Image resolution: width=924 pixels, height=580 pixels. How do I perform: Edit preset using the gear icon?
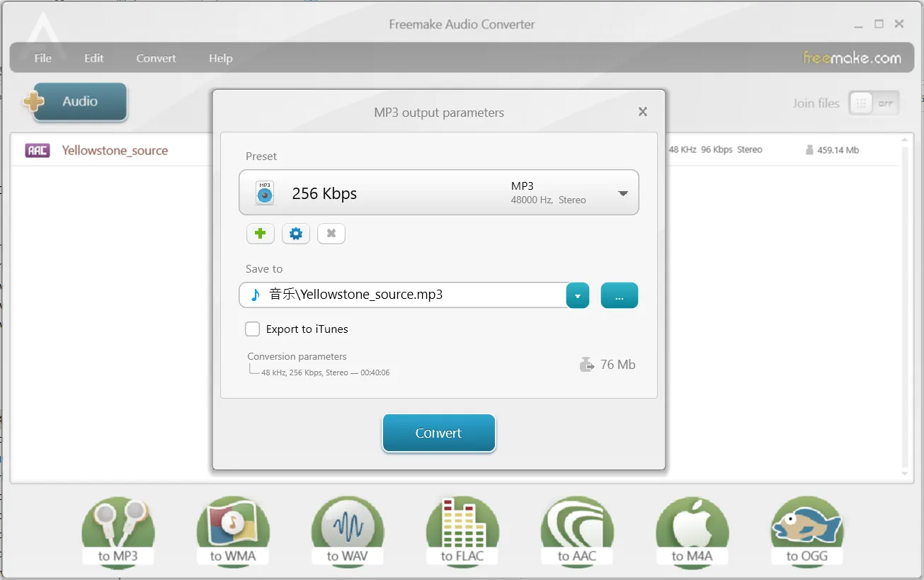296,234
